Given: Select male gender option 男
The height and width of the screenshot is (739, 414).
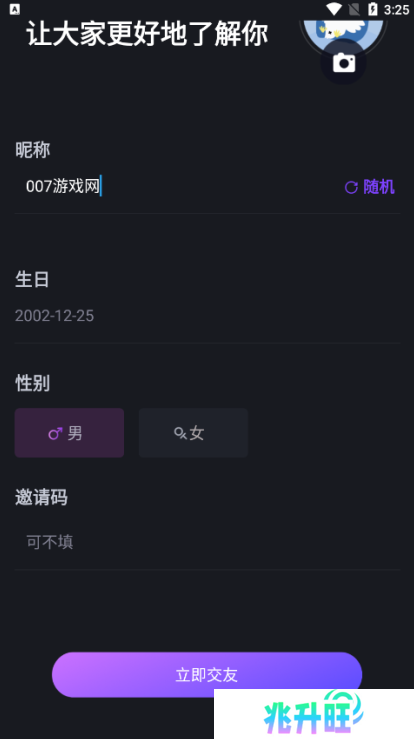Looking at the screenshot, I should click(x=69, y=433).
